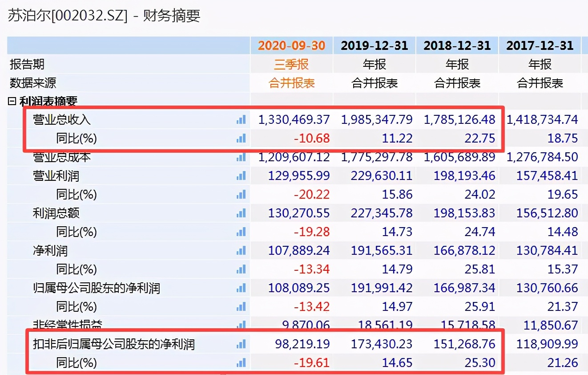The image size is (588, 375).
Task: Click the value 173,430.23
Action: coord(382,344)
